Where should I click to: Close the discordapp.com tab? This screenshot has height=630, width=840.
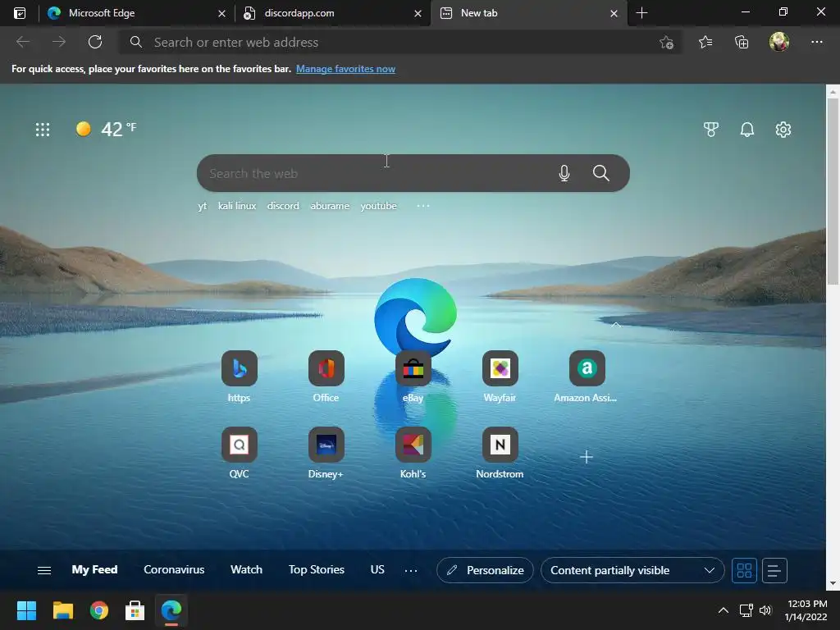click(418, 13)
